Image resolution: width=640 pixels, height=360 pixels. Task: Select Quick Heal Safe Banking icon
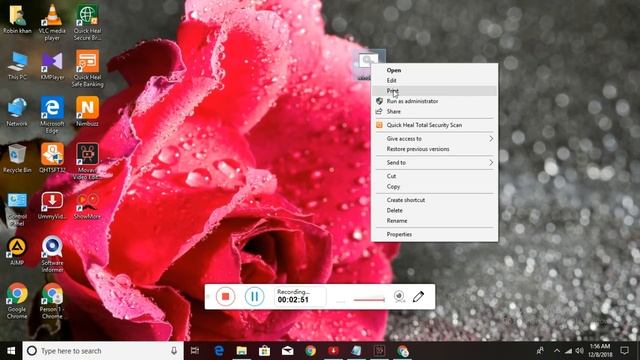pos(87,69)
